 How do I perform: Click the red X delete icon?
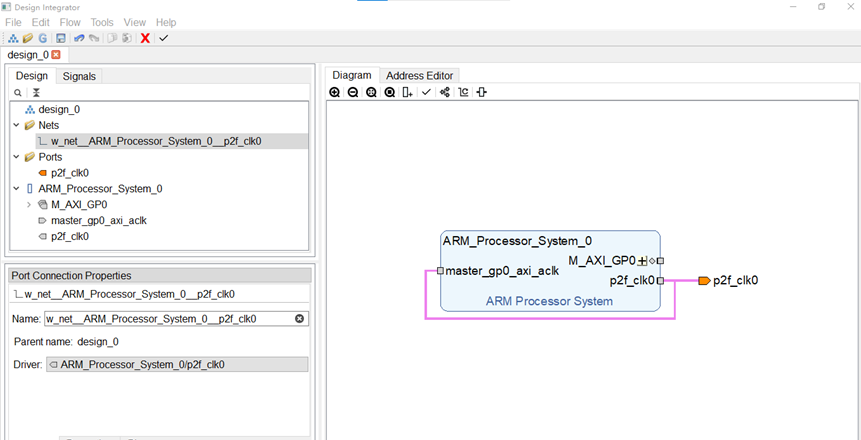tap(145, 38)
